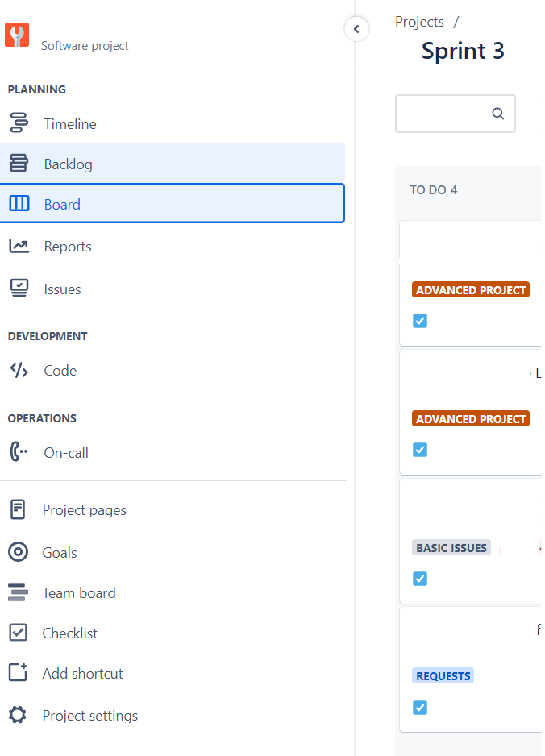The width and height of the screenshot is (545, 756).
Task: Collapse the sidebar with the chevron button
Action: pos(356,28)
